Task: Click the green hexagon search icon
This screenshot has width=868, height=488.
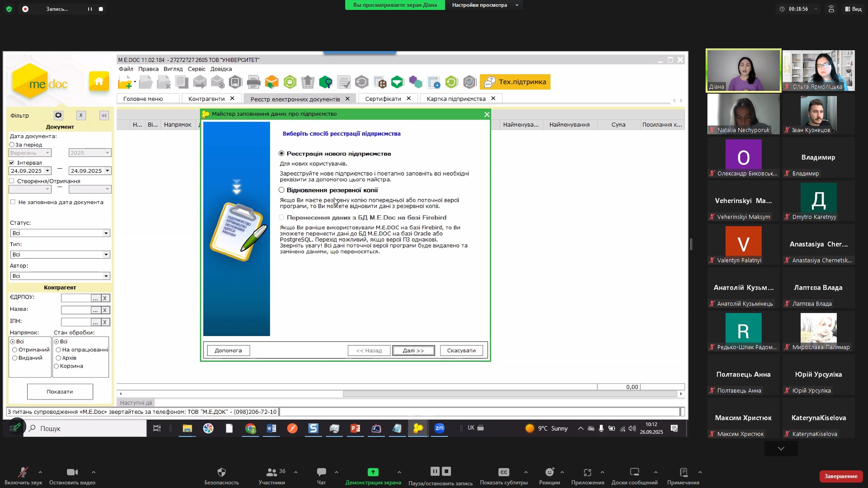Action: pyautogui.click(x=325, y=82)
